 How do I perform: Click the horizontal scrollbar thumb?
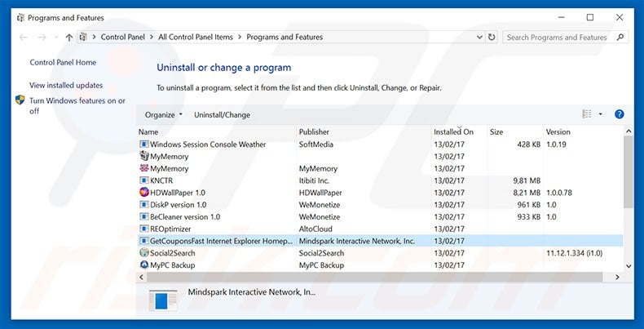coord(374,278)
